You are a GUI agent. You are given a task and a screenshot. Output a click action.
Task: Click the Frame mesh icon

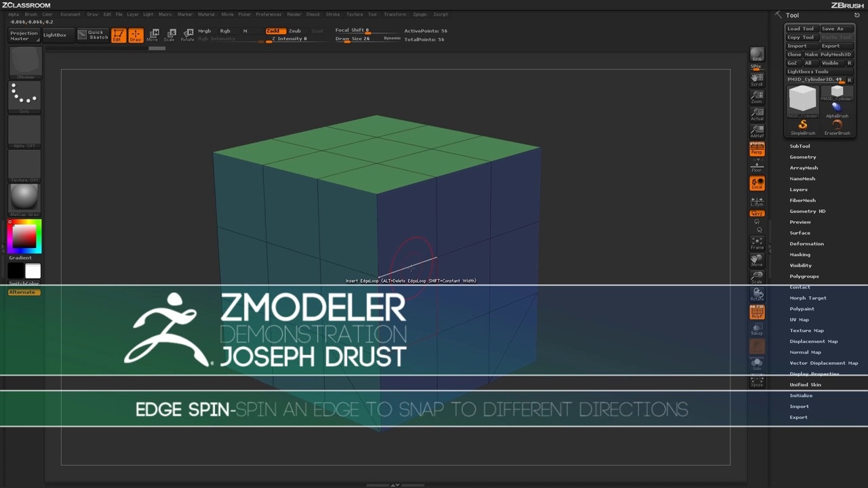757,243
